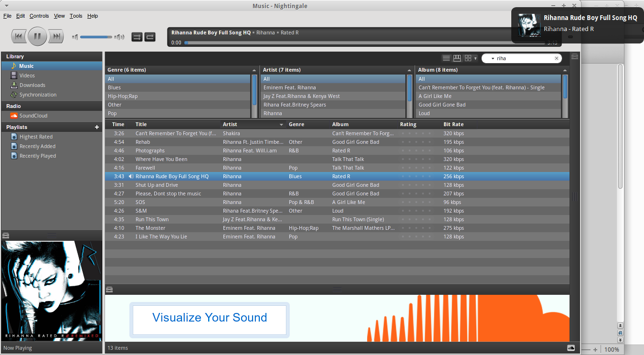Open the media view dropdown arrow
The width and height of the screenshot is (644, 355).
click(x=475, y=59)
